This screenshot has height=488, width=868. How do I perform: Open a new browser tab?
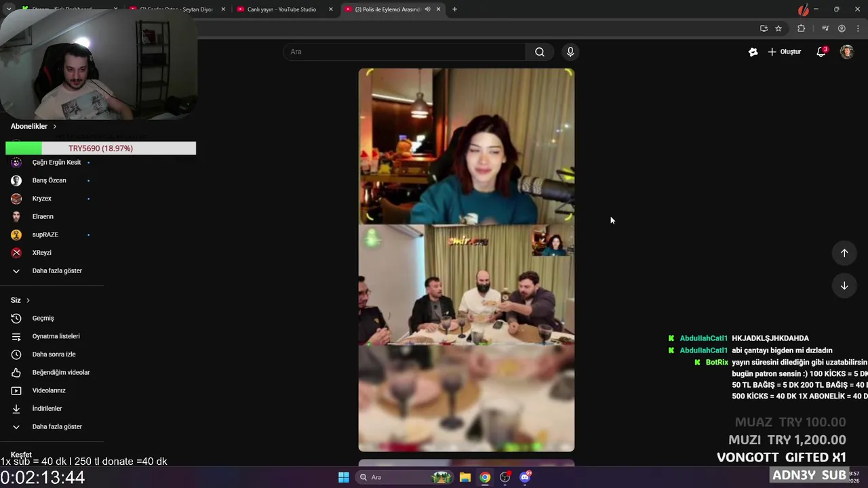point(455,9)
